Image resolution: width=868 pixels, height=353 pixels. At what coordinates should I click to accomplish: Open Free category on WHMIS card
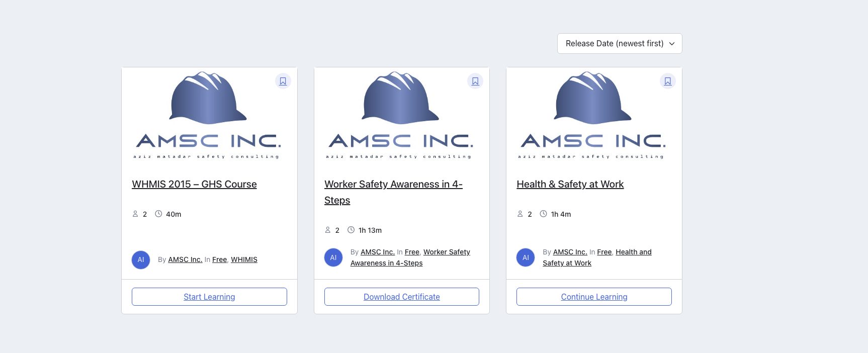pos(219,259)
